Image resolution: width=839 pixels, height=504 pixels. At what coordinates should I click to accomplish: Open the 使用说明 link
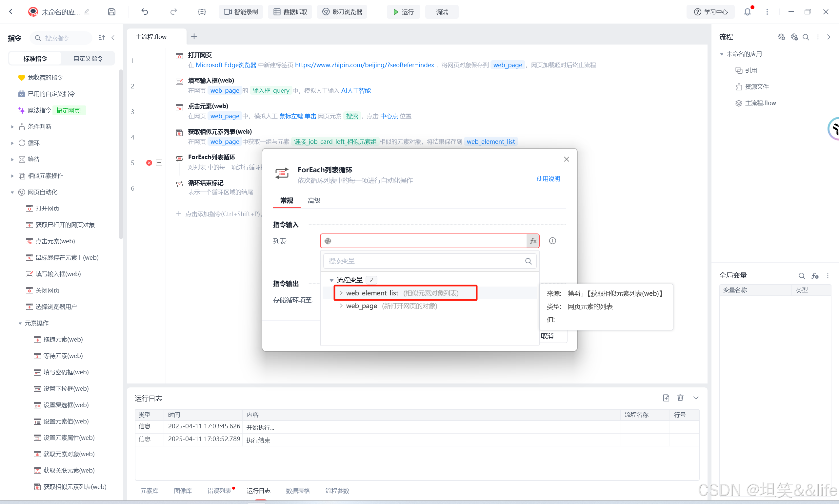(548, 178)
